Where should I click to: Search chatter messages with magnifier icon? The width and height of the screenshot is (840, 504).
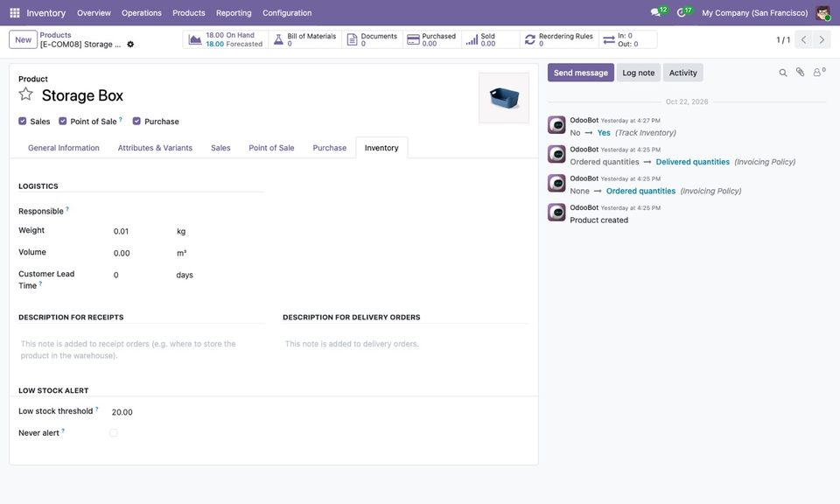coord(782,73)
